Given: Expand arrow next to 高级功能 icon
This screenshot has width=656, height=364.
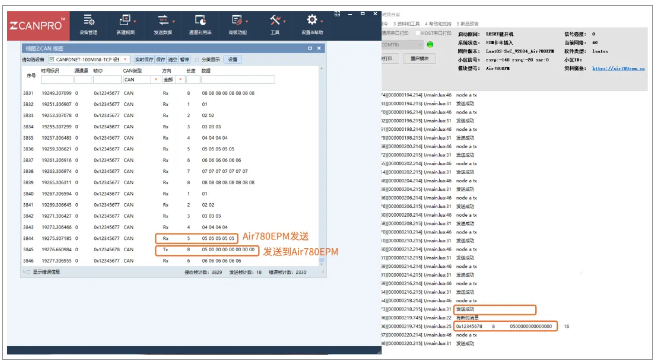Looking at the screenshot, I should tap(247, 21).
